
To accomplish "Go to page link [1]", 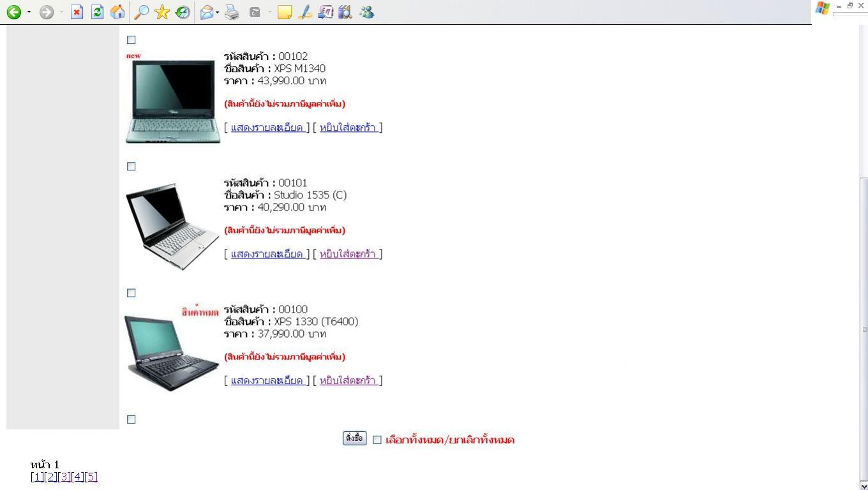I will (37, 477).
